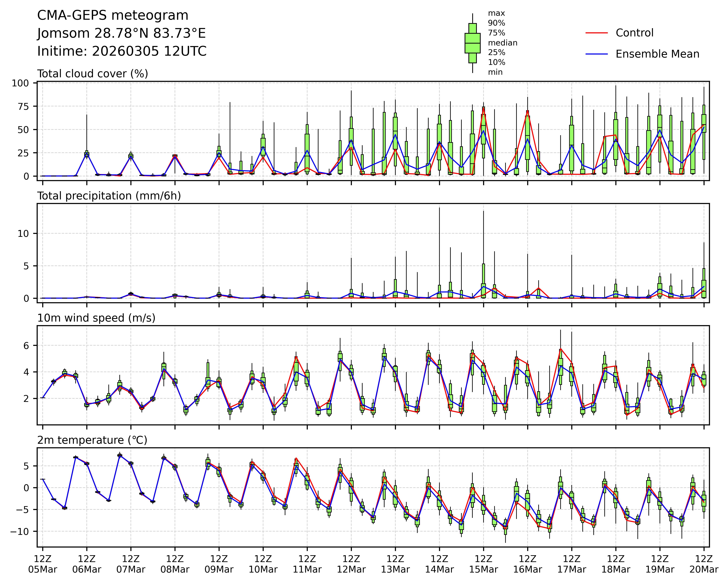Click the '12Z 05Mar' x-axis label
Image resolution: width=728 pixels, height=584 pixels.
pos(42,564)
